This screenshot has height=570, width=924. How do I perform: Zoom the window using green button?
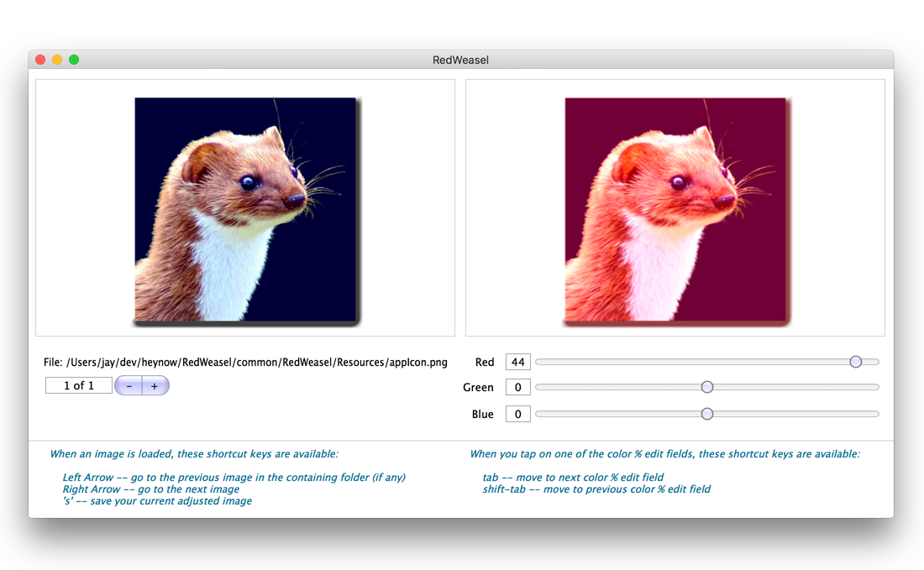tap(74, 60)
